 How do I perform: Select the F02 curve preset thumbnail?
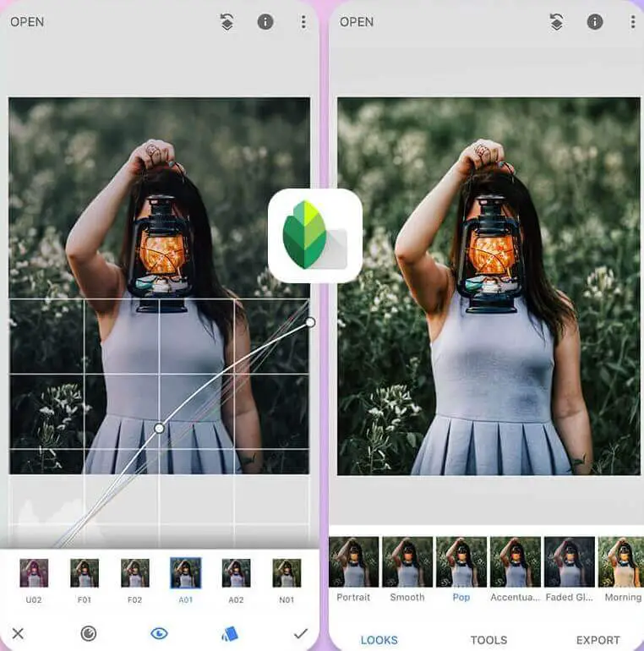pyautogui.click(x=135, y=573)
